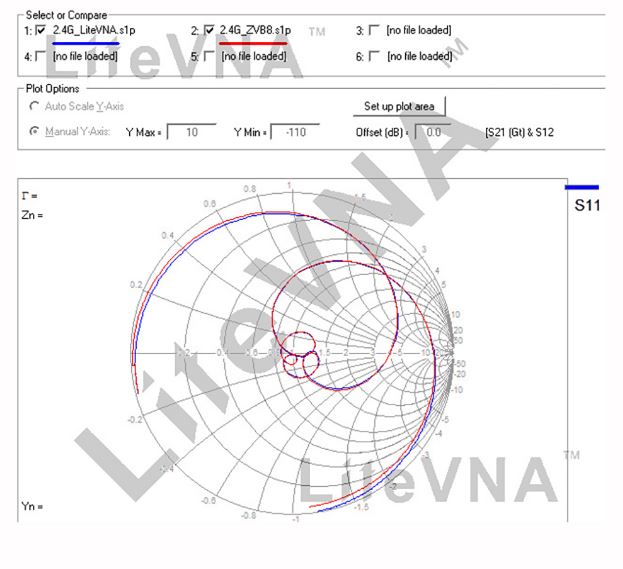
Task: Enable the slot 3 no file loaded checkbox
Action: tap(374, 30)
